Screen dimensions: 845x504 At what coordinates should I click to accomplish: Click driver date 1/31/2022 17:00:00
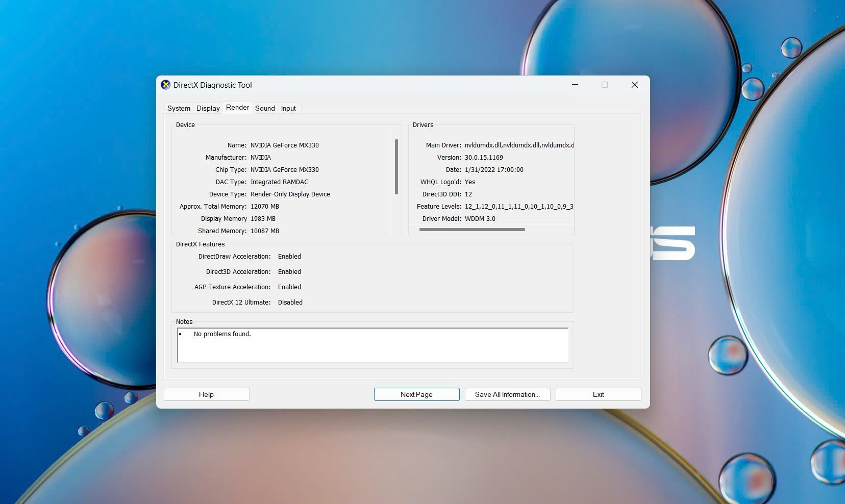(x=494, y=170)
